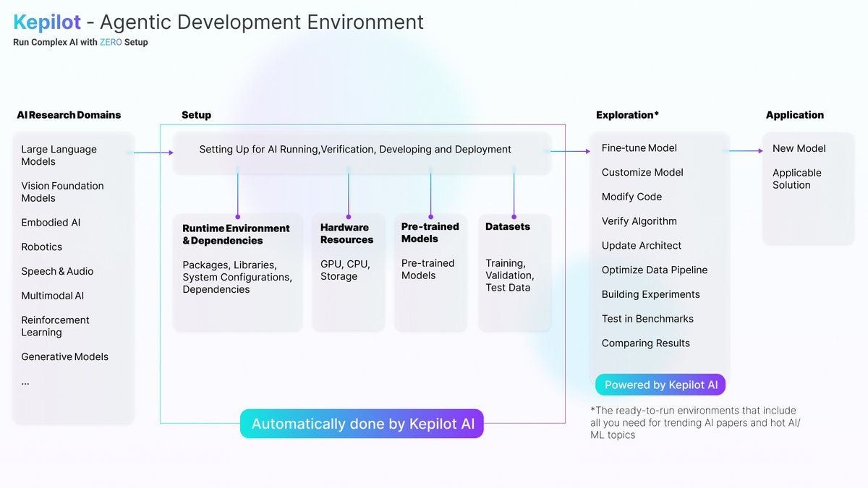Click the ellipsis under Generative Models
868x488 pixels.
pos(25,382)
